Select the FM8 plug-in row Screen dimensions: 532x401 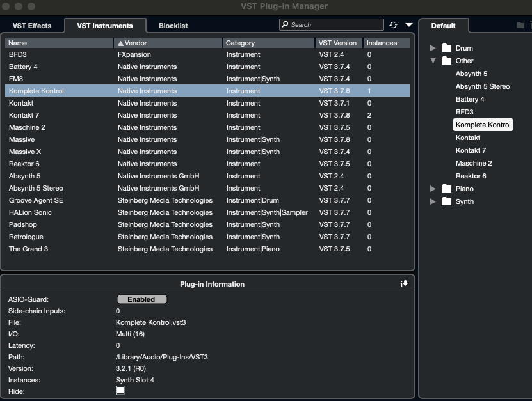[207, 79]
